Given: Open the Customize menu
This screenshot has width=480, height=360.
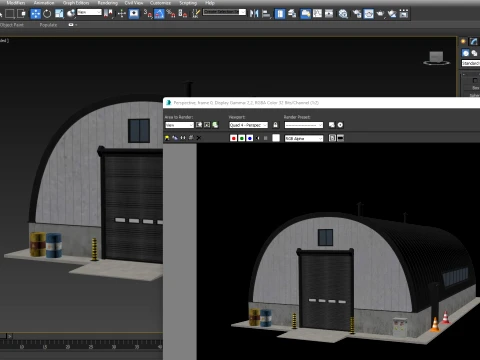Looking at the screenshot, I should point(160,3).
